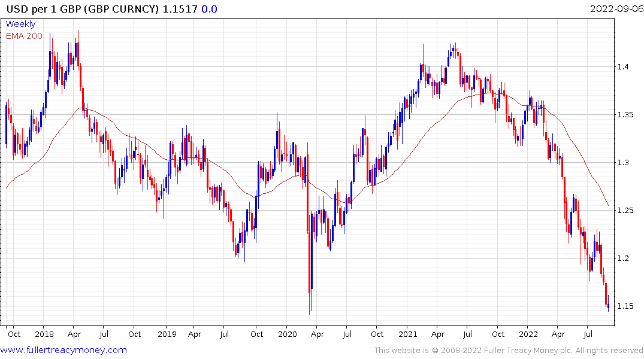This screenshot has width=644, height=359.
Task: Select the 1.4 price axis label
Action: coord(623,67)
